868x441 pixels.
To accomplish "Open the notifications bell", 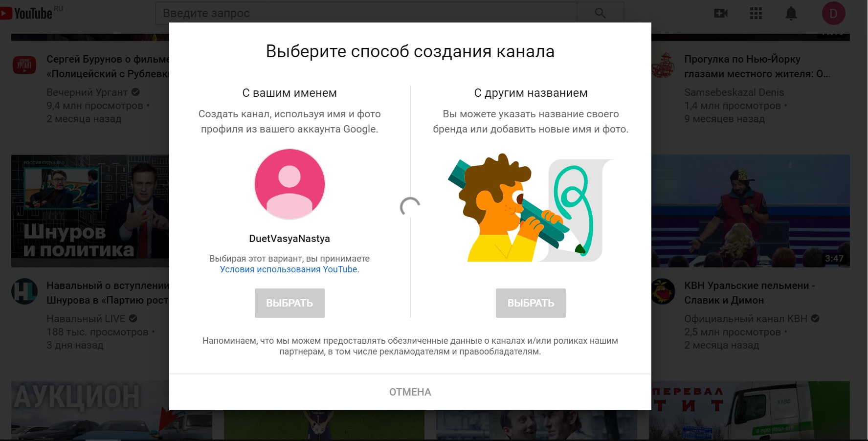I will (x=791, y=13).
